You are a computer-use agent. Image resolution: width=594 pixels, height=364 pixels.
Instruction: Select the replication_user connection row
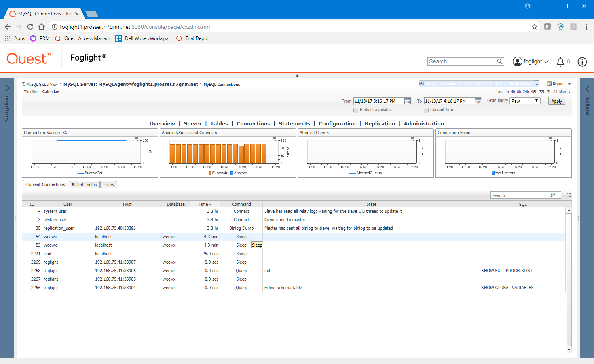click(294, 228)
